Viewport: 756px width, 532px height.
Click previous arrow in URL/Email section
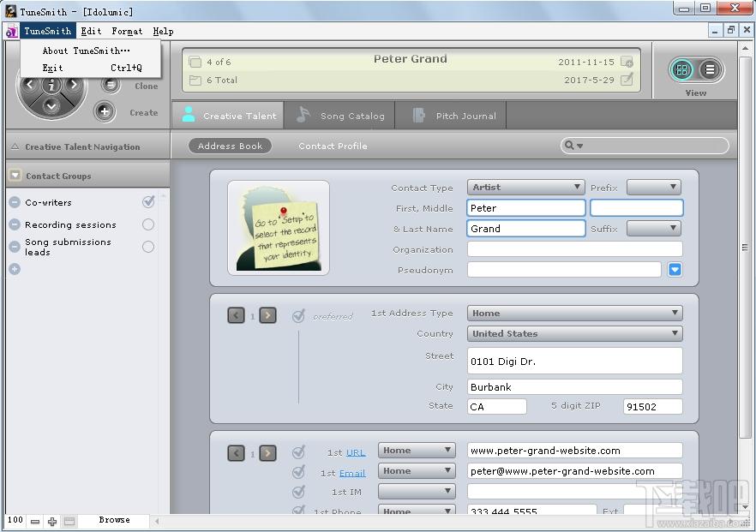click(236, 453)
